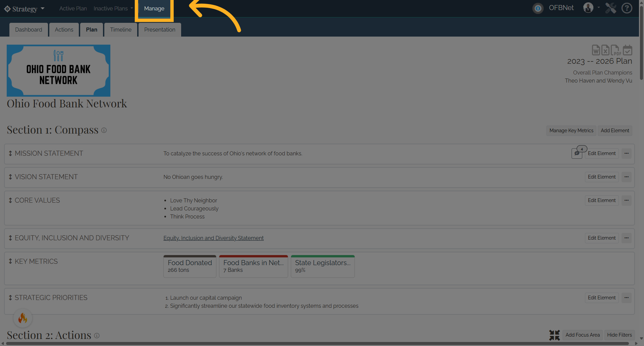The height and width of the screenshot is (346, 644).
Task: Click 'Launch our capital campaign' priority
Action: coord(206,298)
